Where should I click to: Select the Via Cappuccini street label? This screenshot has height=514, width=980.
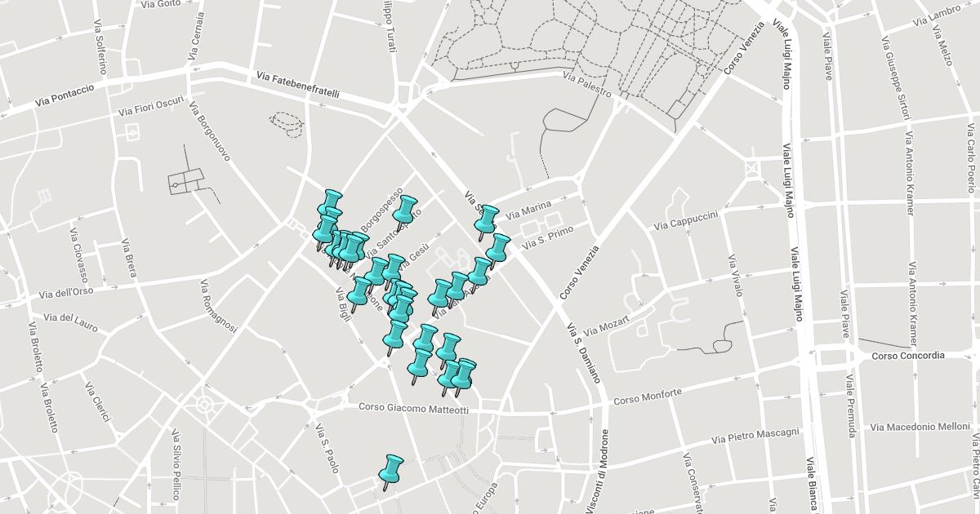(x=685, y=220)
